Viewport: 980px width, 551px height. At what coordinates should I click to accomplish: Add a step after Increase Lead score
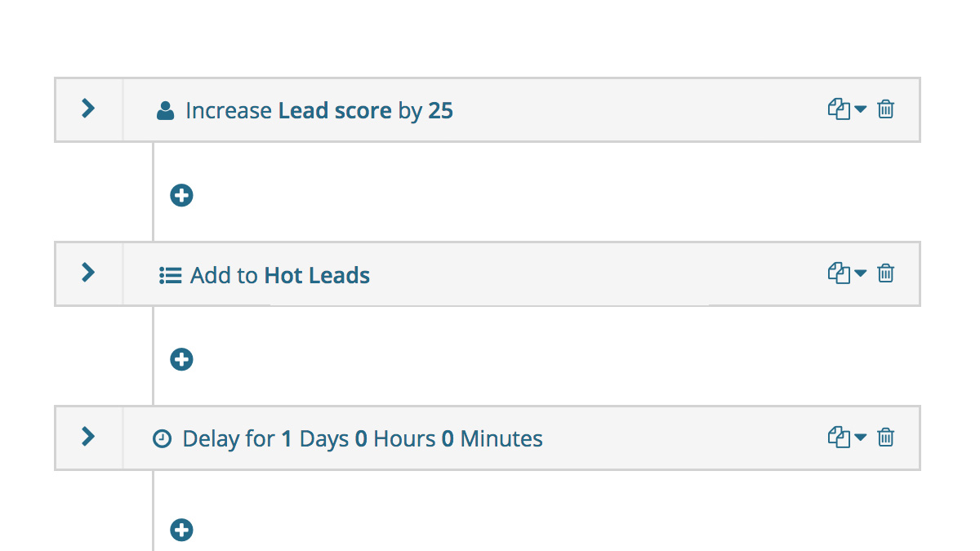pos(181,195)
